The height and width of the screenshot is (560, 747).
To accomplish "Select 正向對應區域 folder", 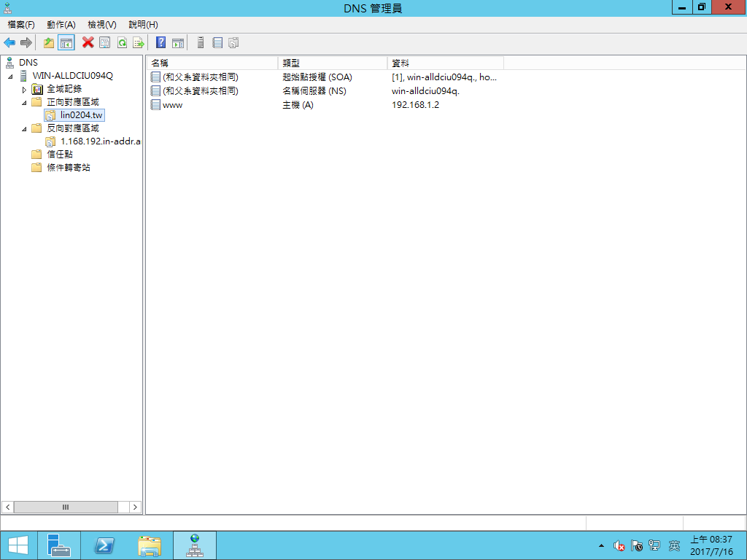I will [72, 102].
